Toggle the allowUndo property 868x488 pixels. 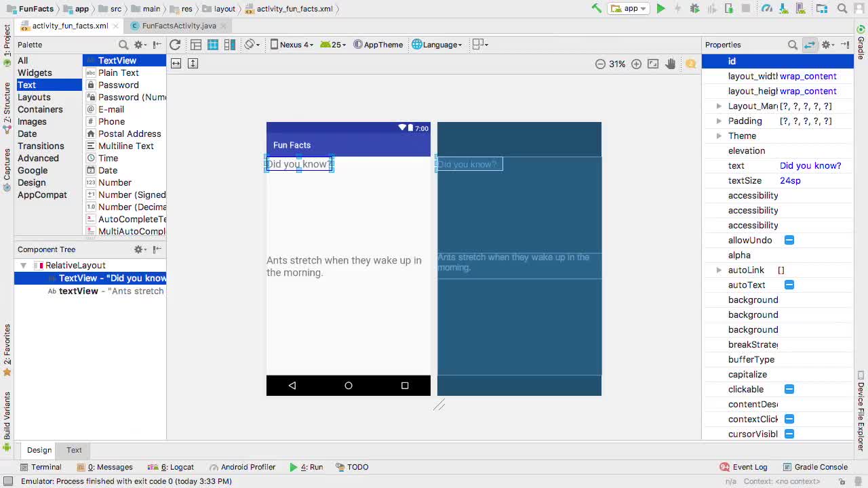(x=789, y=240)
